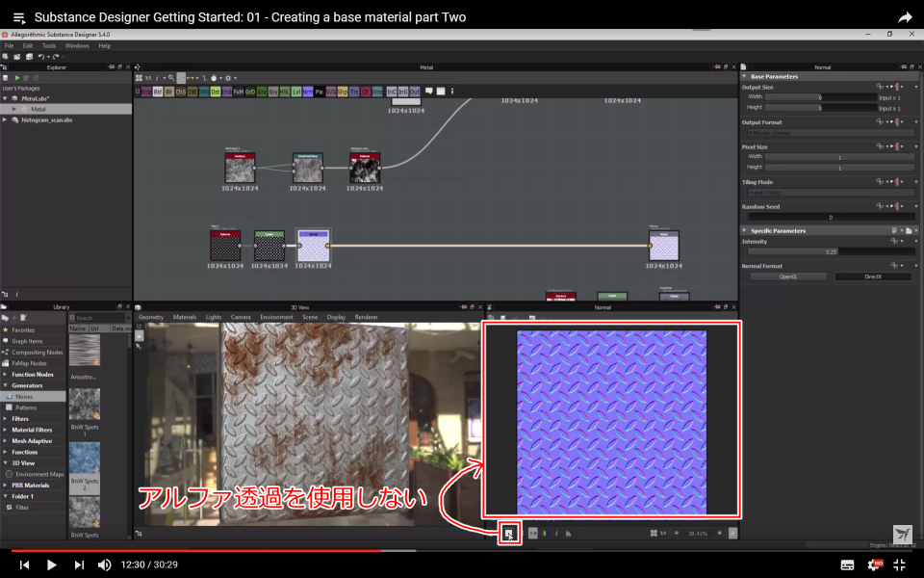Expand the PBR Materials category

pos(6,486)
